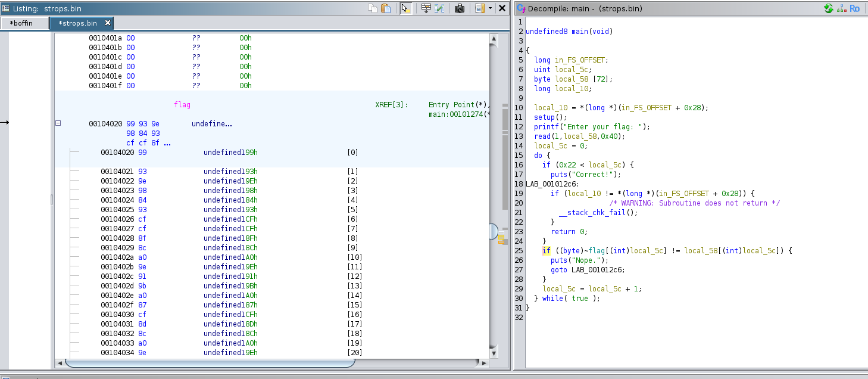Click the Copy icon in Listing toolbar
Viewport: 868px width, 379px height.
(x=373, y=8)
